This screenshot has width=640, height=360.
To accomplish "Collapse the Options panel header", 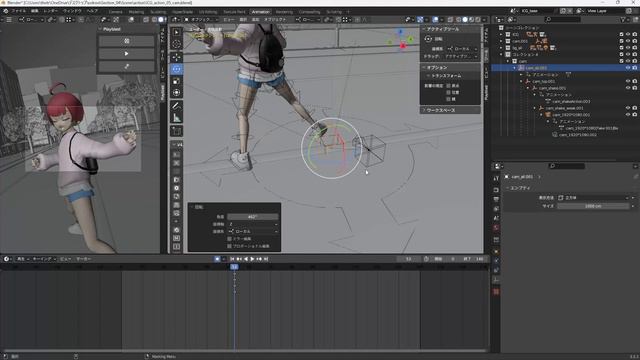I will pos(450,67).
